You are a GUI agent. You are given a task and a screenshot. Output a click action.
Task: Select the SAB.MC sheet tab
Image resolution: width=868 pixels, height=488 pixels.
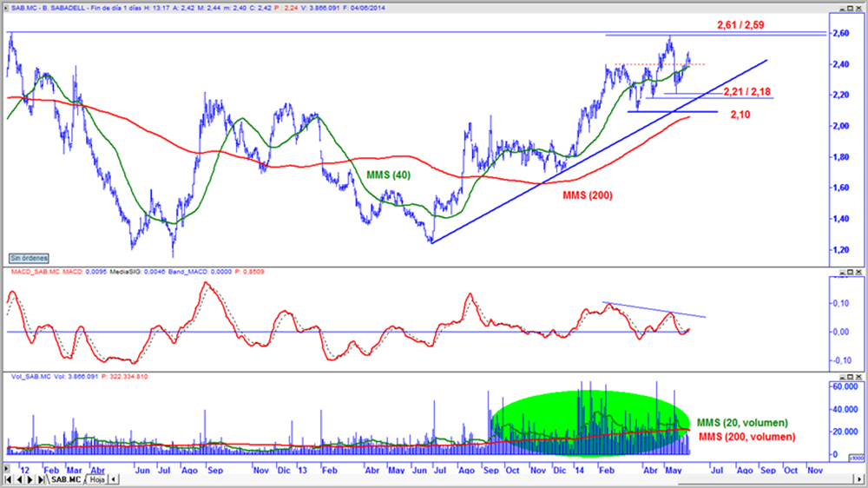(x=66, y=479)
